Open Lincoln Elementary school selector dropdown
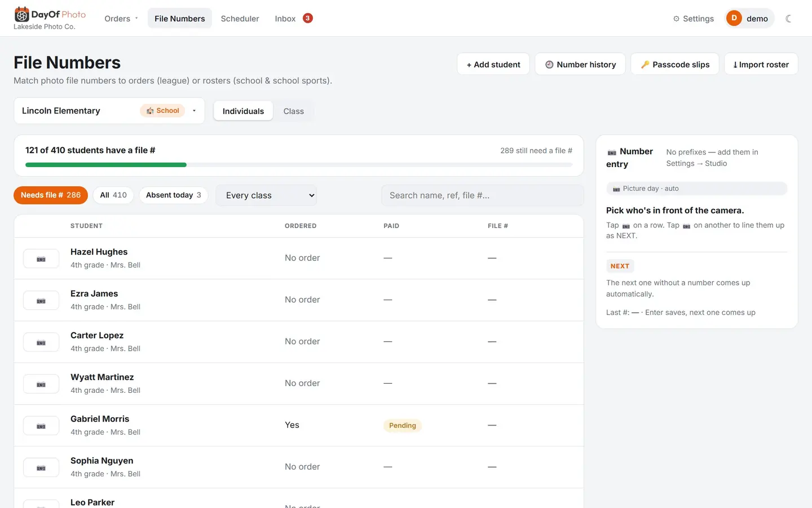Screen dimensions: 812x508 pos(109,111)
